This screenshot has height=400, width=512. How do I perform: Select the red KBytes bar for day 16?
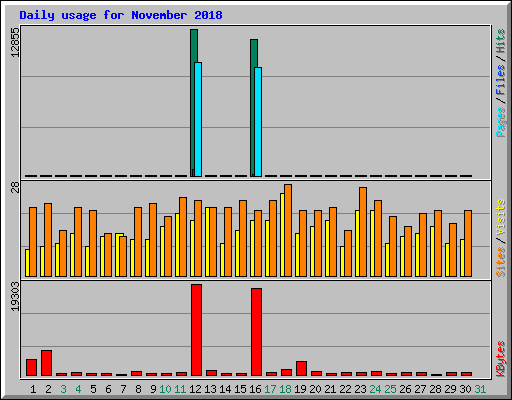pos(256,332)
